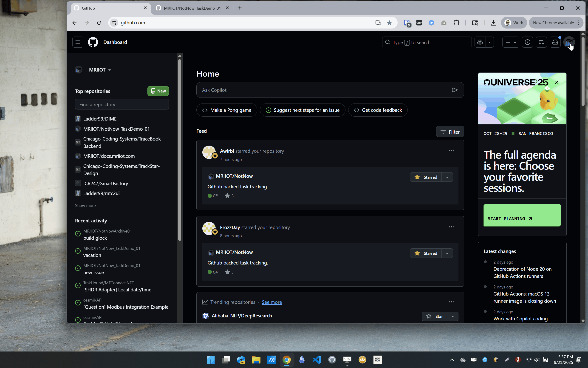Image resolution: width=588 pixels, height=368 pixels.
Task: Click the left sidebar vertical scrollbar
Action: (x=180, y=150)
